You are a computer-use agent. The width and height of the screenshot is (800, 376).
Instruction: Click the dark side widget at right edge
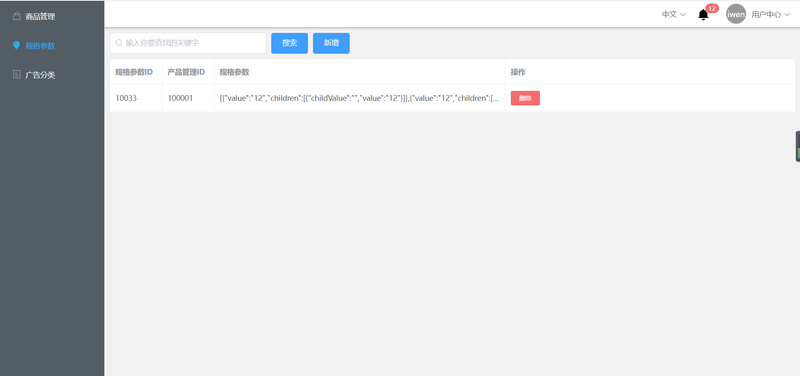click(797, 146)
